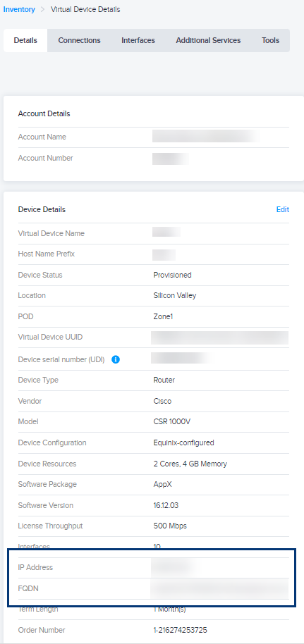Click the blurred Account Number value
The width and height of the screenshot is (304, 644).
(170, 159)
